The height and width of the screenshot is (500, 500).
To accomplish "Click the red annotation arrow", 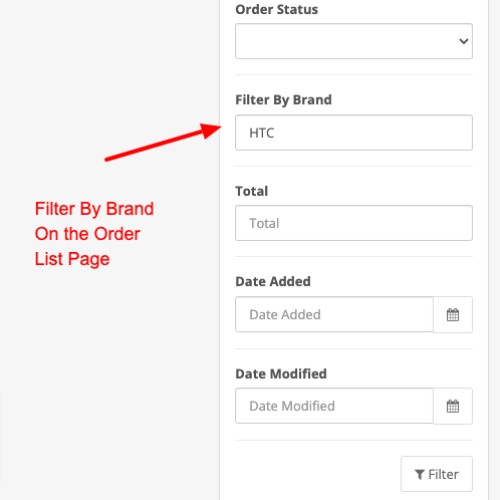I will click(163, 142).
